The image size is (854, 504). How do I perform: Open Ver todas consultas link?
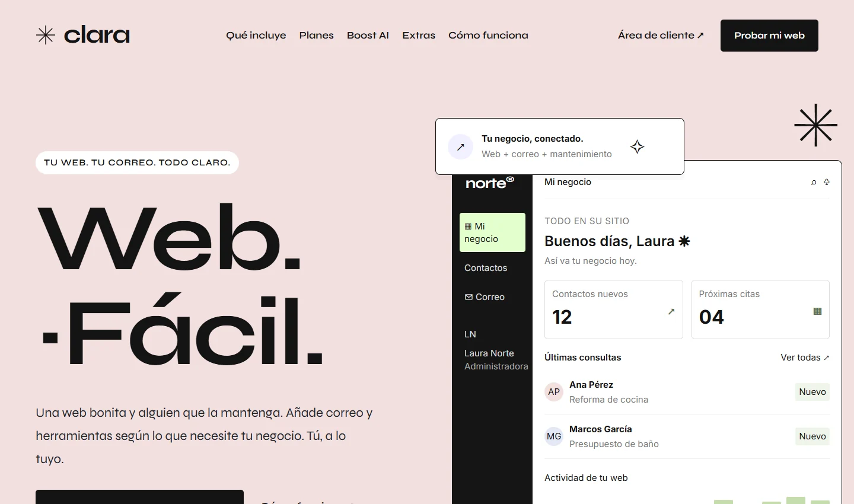[x=805, y=358]
